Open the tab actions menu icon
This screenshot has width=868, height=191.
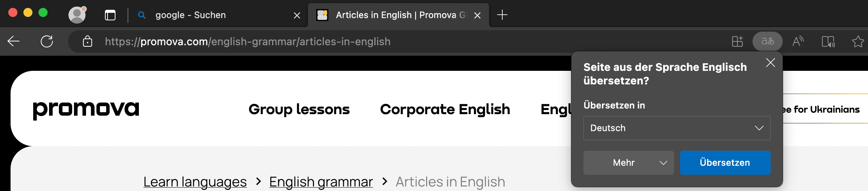point(110,15)
